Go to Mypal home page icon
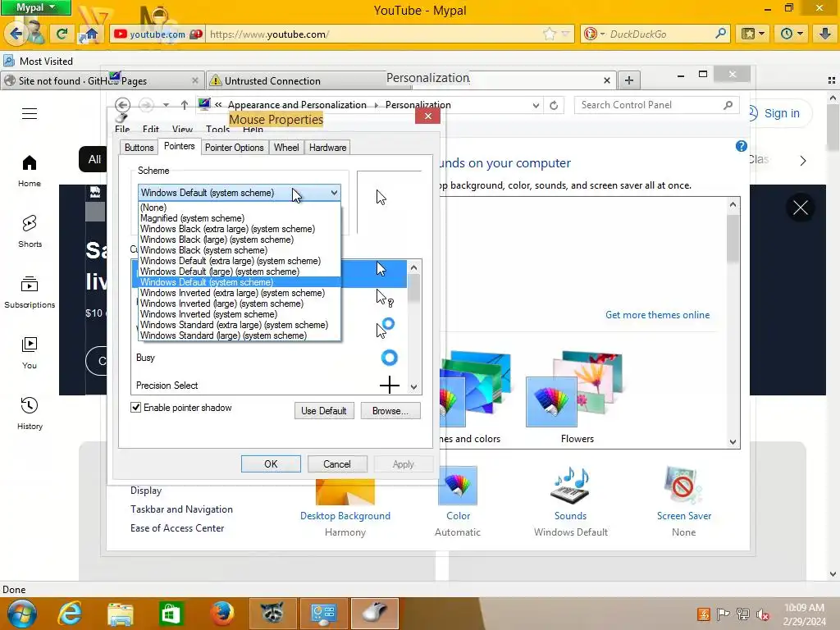Viewport: 840px width, 630px height. click(x=90, y=34)
